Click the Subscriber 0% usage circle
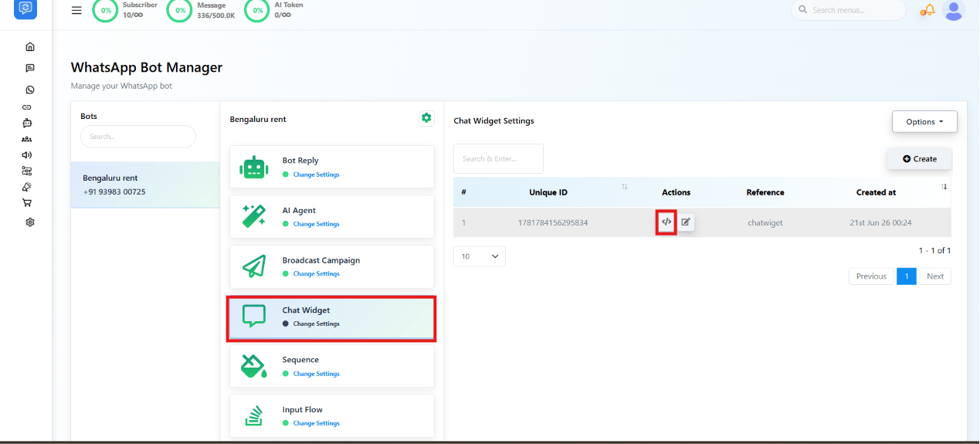The width and height of the screenshot is (980, 444). [x=105, y=10]
